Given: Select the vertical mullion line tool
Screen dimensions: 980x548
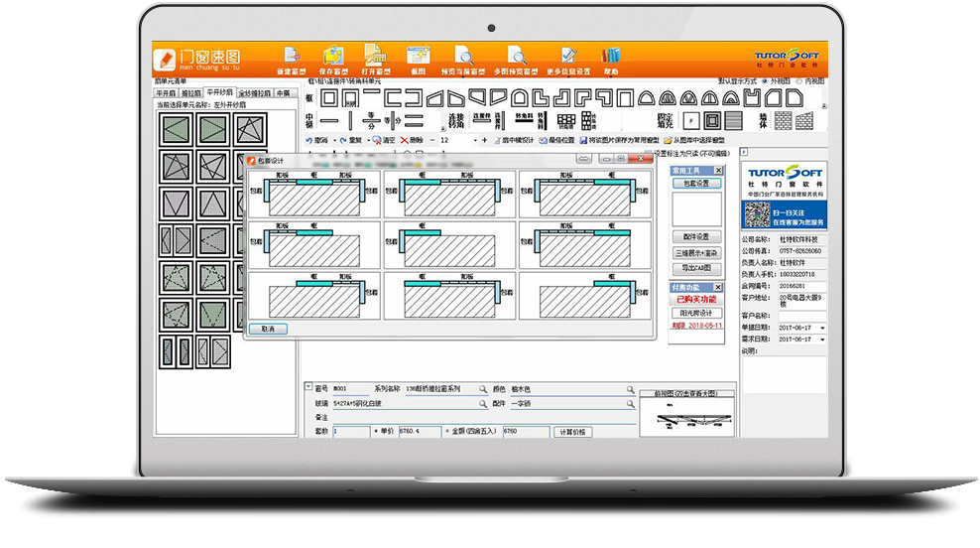Looking at the screenshot, I should pyautogui.click(x=350, y=120).
